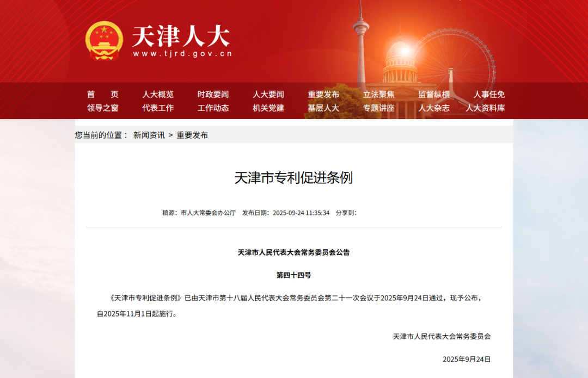Click 重要发布 in the breadcrumb trail
Screen dimensions: 588x378
[192, 135]
